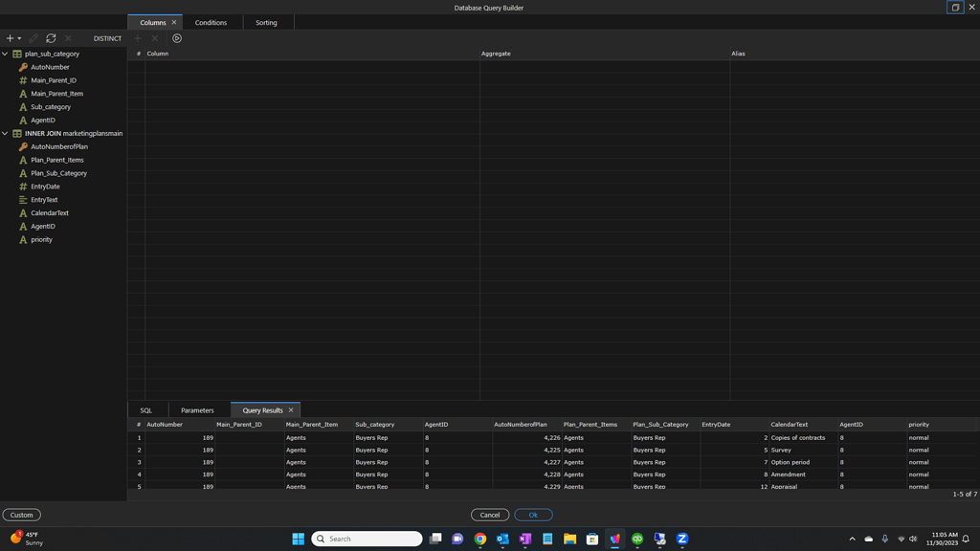Collapse the plan_sub_category table tree

(x=6, y=55)
